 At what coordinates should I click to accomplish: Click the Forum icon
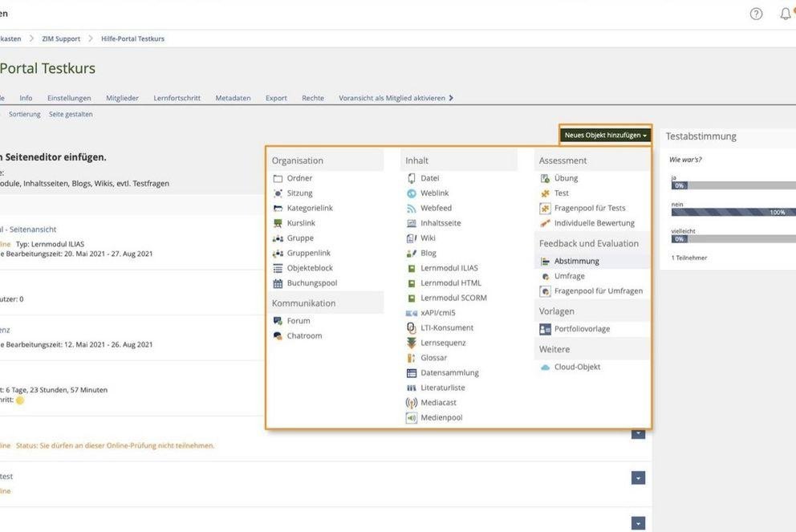tap(278, 321)
